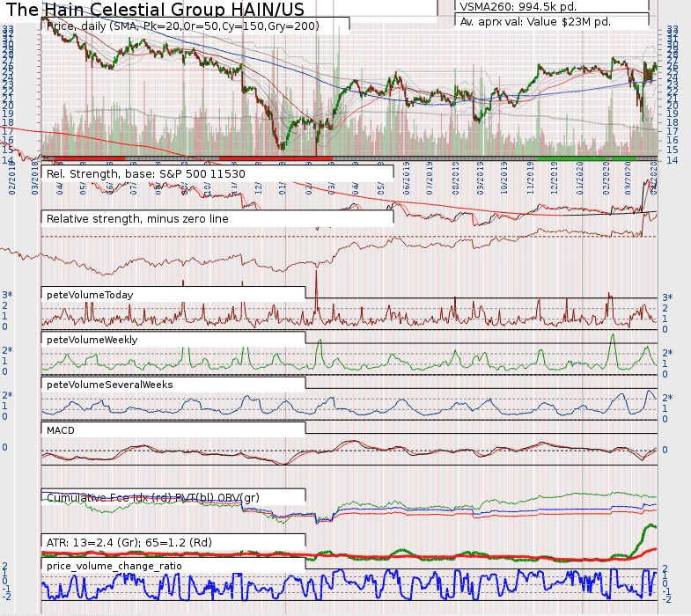Click the 'MACD' panel label
This screenshot has height=616, width=691.
click(x=61, y=430)
